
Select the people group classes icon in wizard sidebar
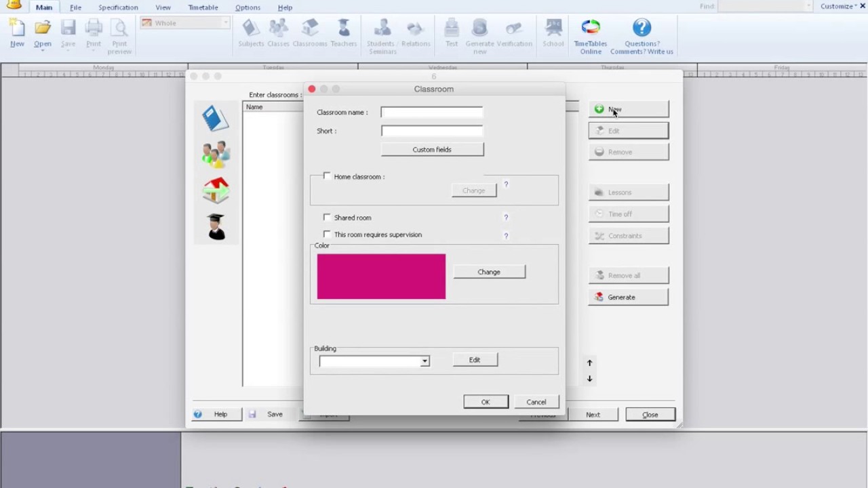[x=216, y=154]
